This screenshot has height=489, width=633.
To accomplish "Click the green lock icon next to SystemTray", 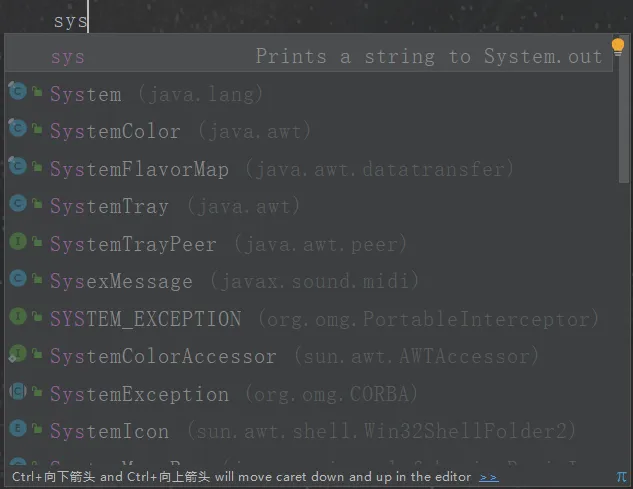I will coord(38,204).
